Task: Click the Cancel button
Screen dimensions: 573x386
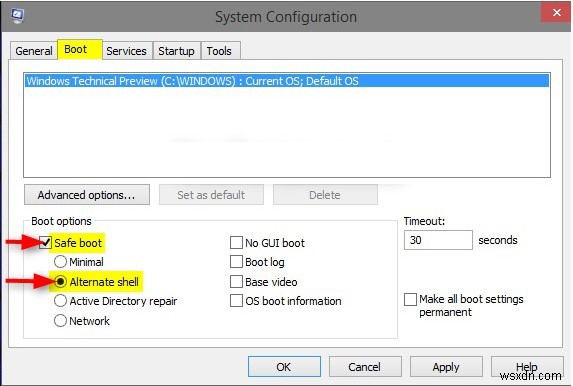Action: coord(365,367)
